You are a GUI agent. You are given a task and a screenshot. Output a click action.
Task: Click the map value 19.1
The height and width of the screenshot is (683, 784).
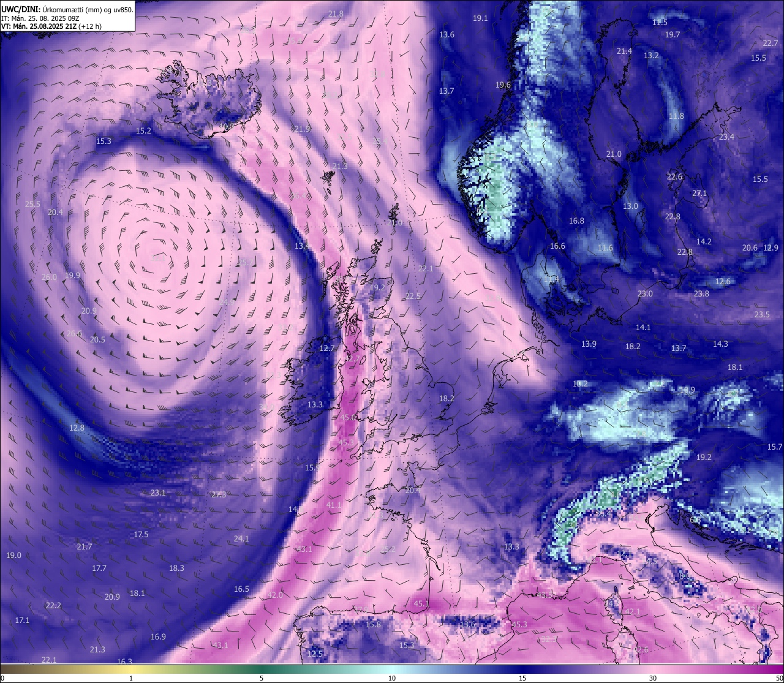[480, 18]
